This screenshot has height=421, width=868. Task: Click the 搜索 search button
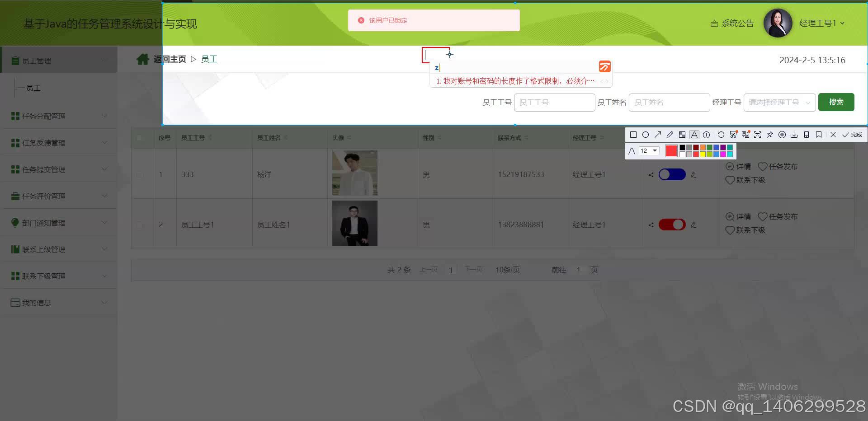tap(836, 102)
